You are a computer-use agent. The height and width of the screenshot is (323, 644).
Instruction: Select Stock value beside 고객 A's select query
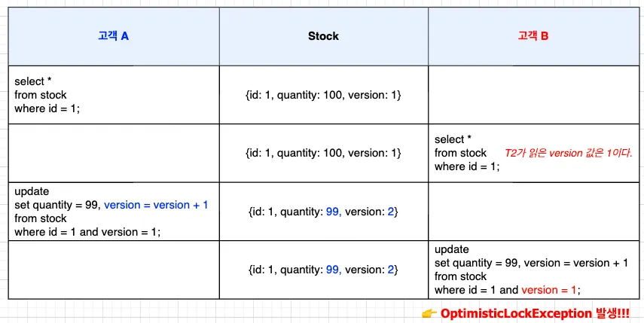[x=323, y=95]
